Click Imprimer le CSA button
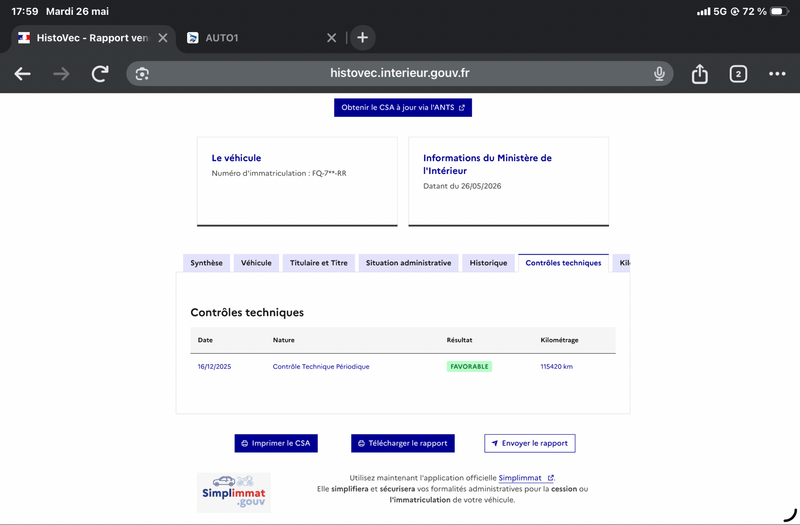Viewport: 800px width, 525px height. point(276,443)
